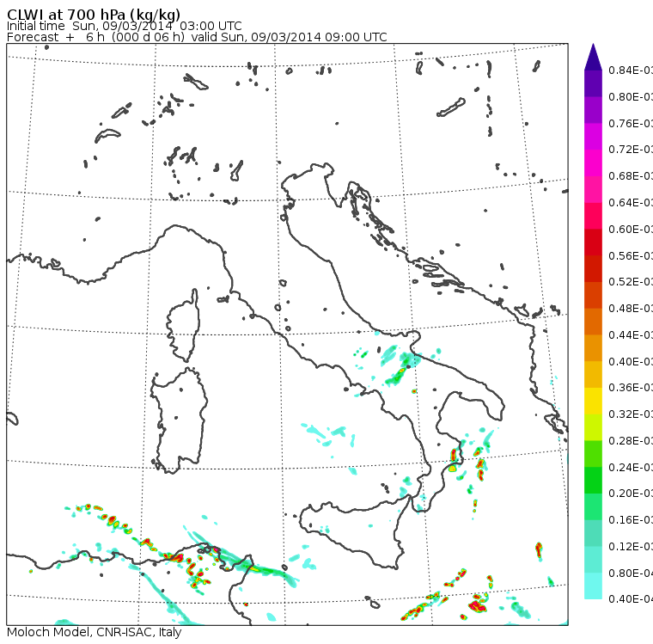Click inside the Sardinia island outline
Image resolution: width=653 pixels, height=644 pixels.
click(181, 421)
